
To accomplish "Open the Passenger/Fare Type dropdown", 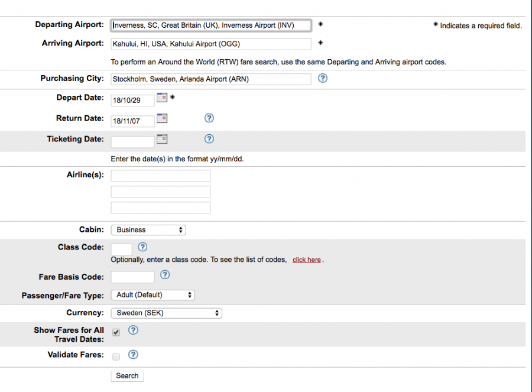I will tap(153, 294).
